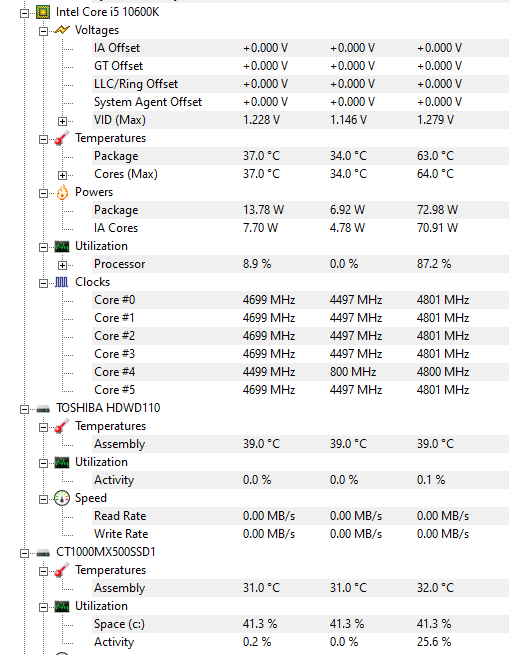Collapse the TOSHIBA HDWD110 node
This screenshot has height=655, width=509.
(x=24, y=409)
